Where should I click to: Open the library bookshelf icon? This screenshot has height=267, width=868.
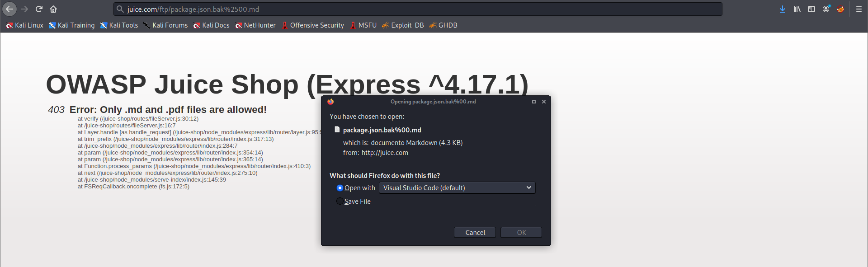point(797,9)
